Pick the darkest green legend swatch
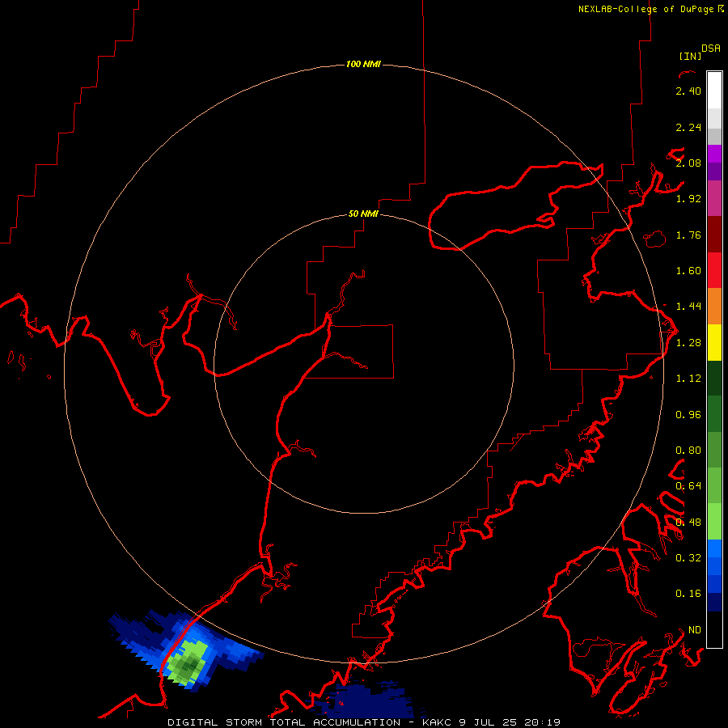Screen dimensions: 728x728 pos(714,379)
